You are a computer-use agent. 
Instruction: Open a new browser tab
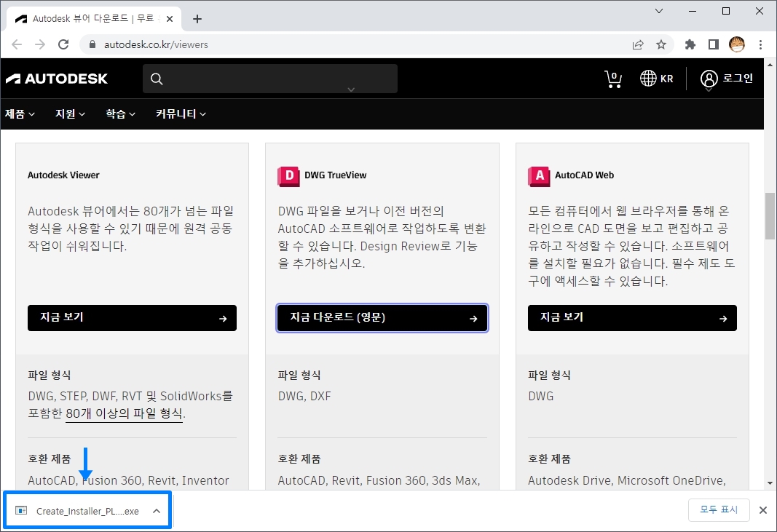point(197,19)
